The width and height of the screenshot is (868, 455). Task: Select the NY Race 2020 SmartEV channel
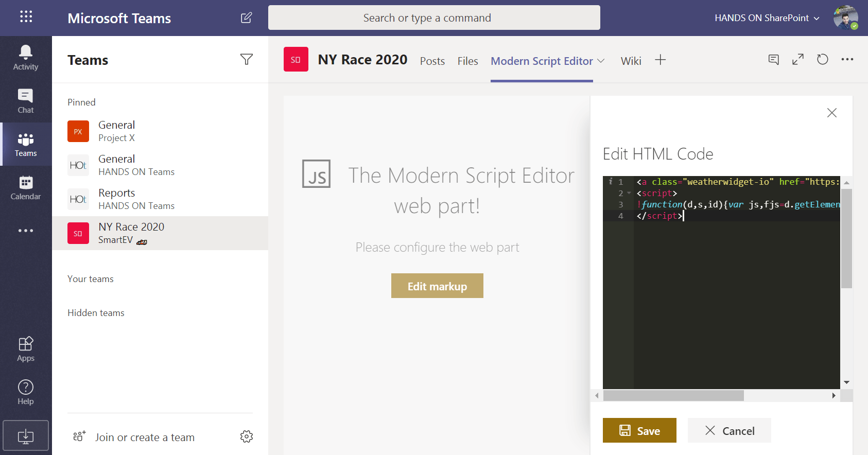[x=160, y=233]
